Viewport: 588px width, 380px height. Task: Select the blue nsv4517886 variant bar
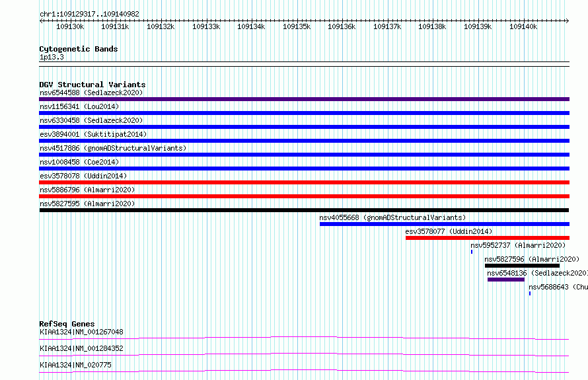(304, 155)
